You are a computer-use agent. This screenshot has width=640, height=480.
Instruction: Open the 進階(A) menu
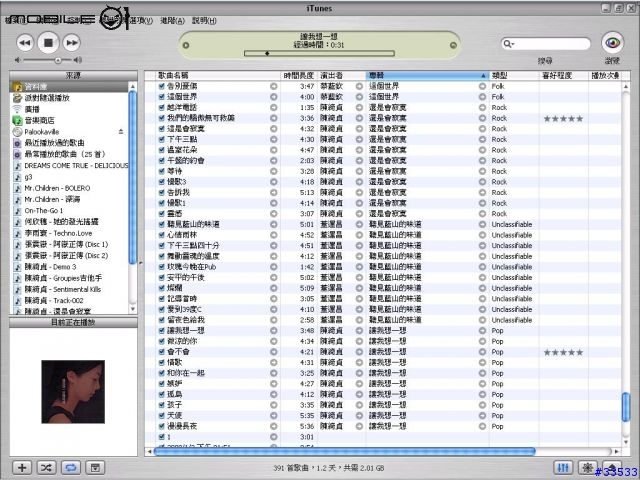(172, 20)
